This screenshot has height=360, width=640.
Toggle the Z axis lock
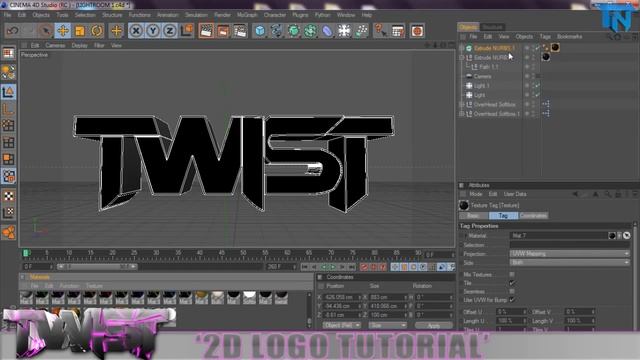pyautogui.click(x=170, y=31)
